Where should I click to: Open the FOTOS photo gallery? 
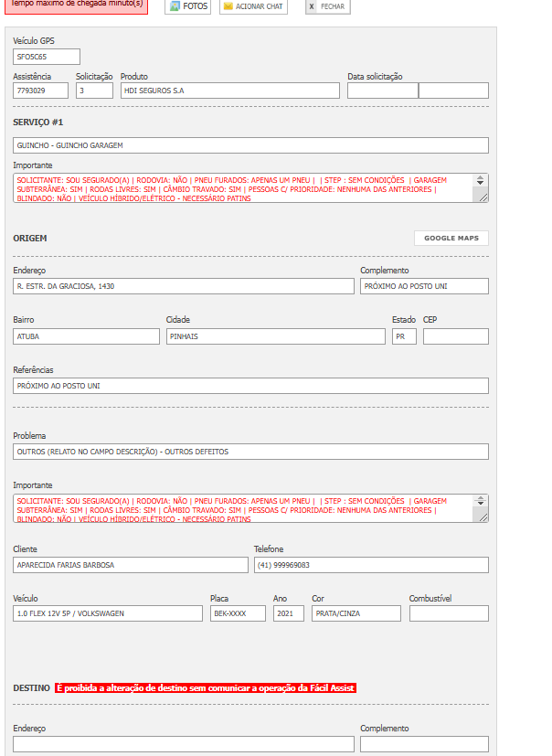[188, 6]
